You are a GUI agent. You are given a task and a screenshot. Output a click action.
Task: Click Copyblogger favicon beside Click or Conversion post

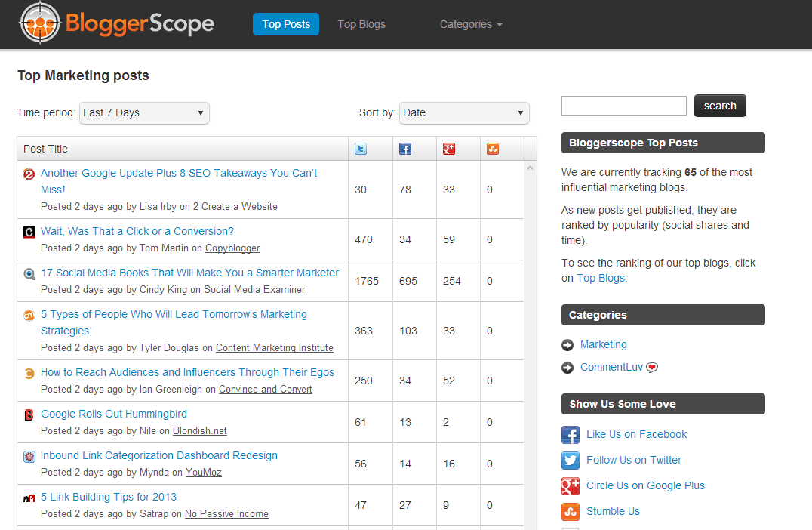(29, 232)
